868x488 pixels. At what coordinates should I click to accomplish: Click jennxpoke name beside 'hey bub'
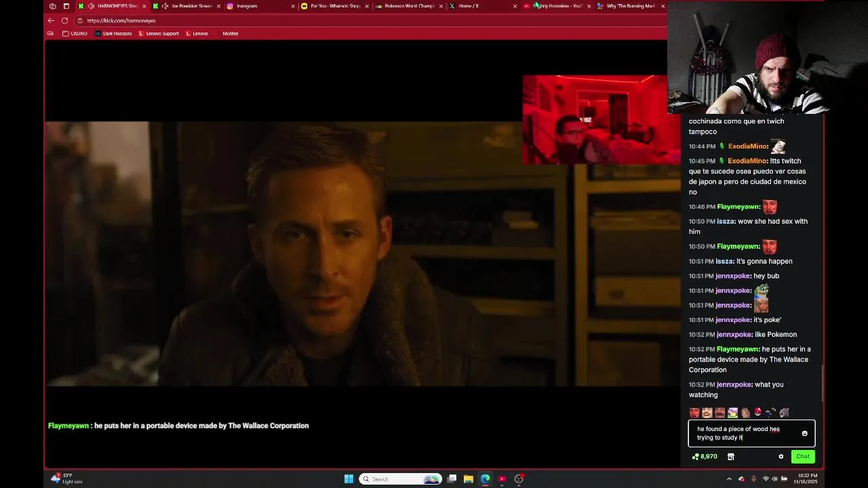click(733, 277)
